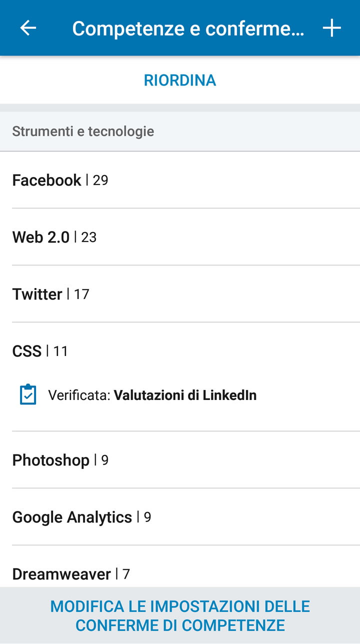Viewport: 360px width, 644px height.
Task: Tap the CSS skill title
Action: (27, 351)
